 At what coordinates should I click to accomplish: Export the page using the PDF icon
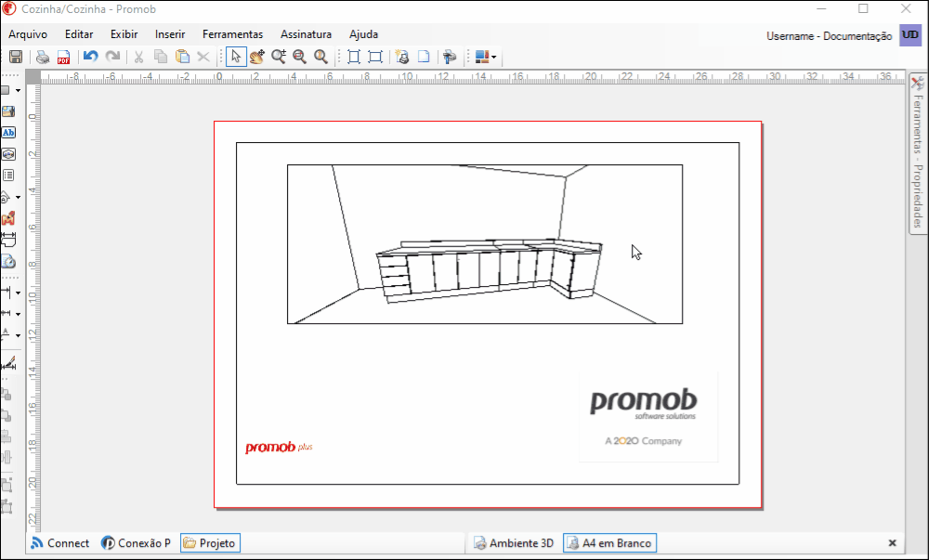click(63, 57)
